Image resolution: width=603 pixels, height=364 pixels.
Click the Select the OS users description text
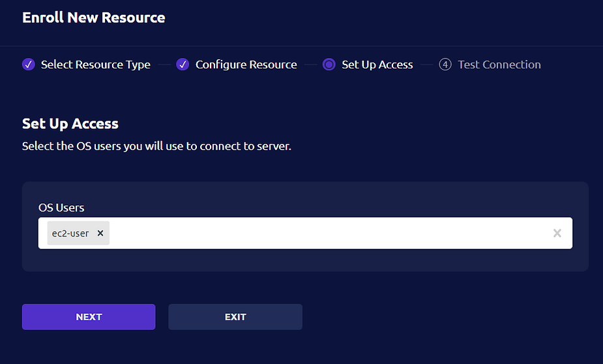(156, 147)
